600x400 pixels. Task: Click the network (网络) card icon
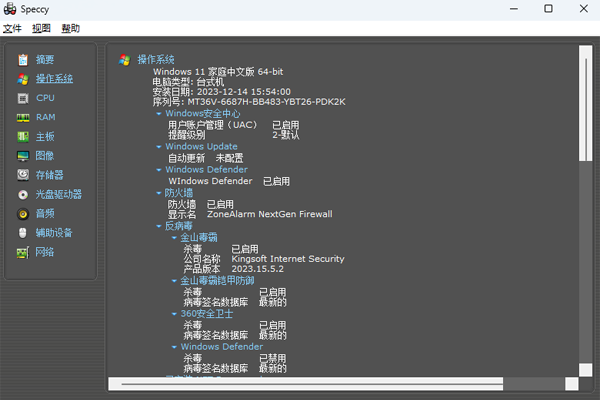pyautogui.click(x=23, y=252)
